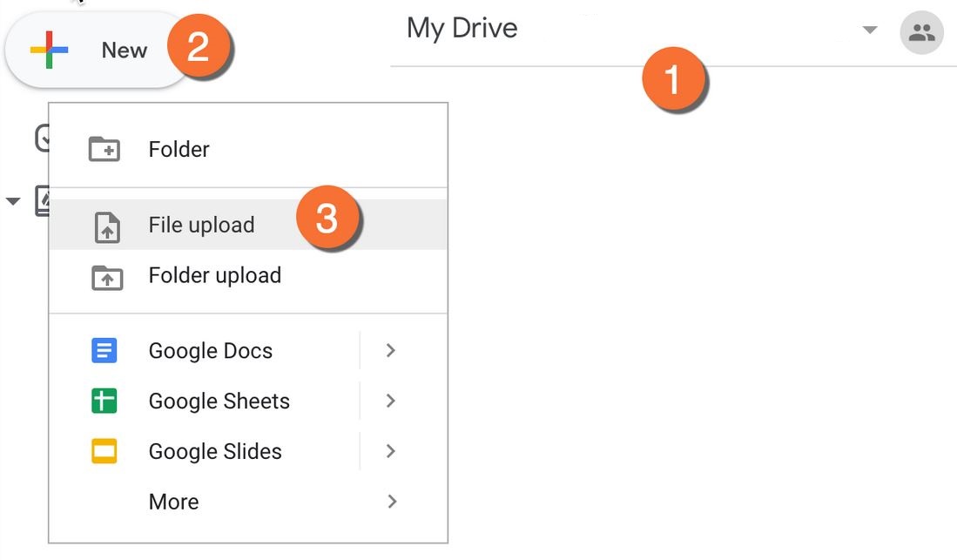This screenshot has height=560, width=957.
Task: Click the yellow Google Slides icon
Action: (104, 452)
